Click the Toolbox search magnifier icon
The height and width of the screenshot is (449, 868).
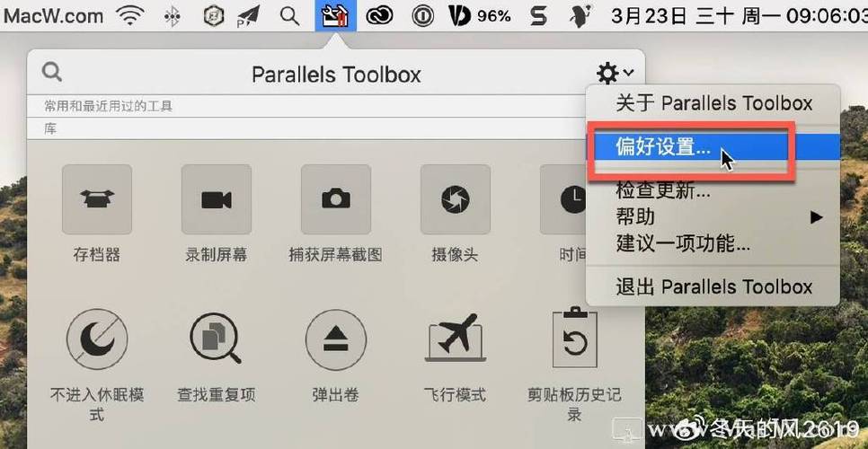pos(52,72)
